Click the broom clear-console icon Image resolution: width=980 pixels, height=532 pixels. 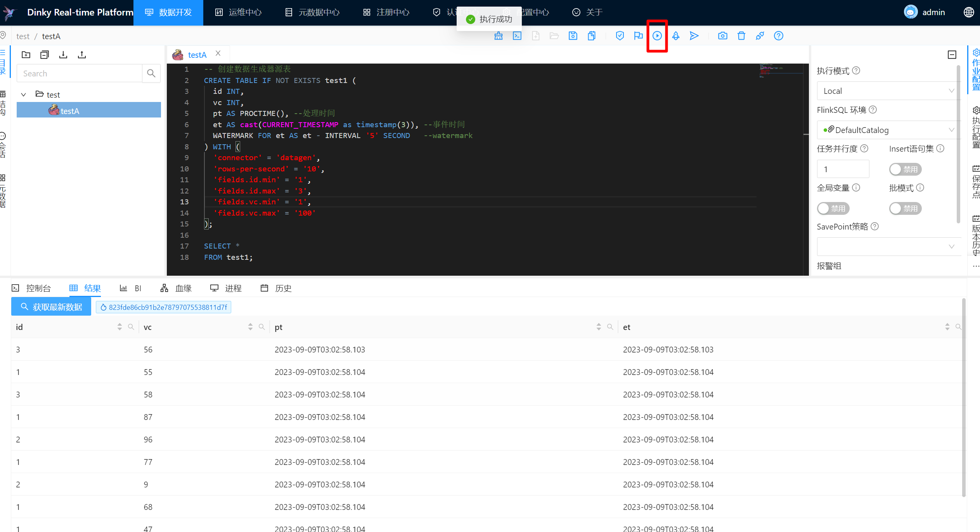point(499,36)
